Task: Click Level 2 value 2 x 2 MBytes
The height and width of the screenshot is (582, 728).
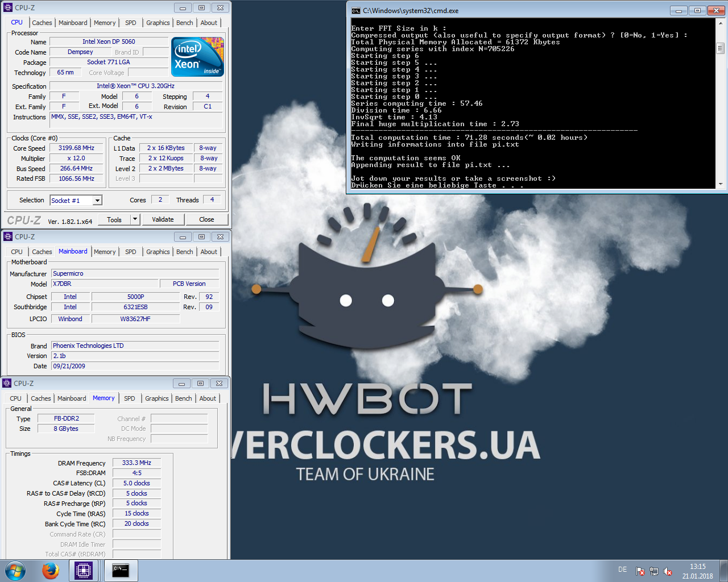Action: [x=166, y=168]
